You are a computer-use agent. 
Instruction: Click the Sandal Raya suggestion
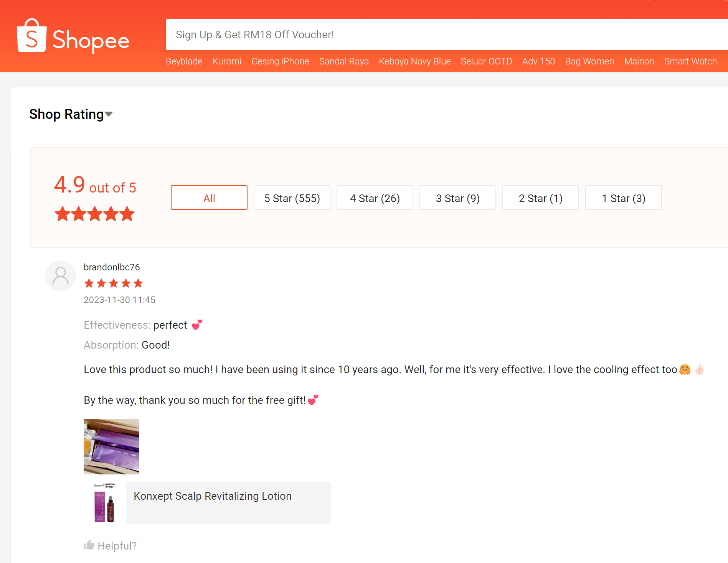click(343, 61)
